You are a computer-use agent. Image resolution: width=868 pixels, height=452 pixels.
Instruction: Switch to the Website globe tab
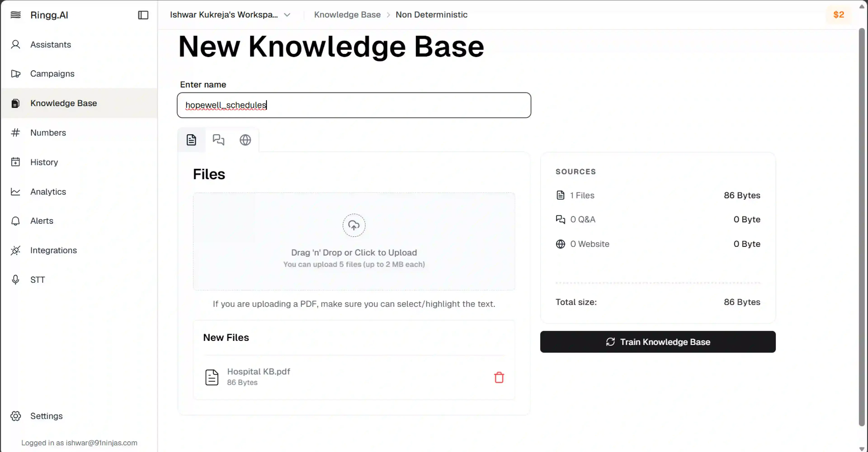point(245,140)
